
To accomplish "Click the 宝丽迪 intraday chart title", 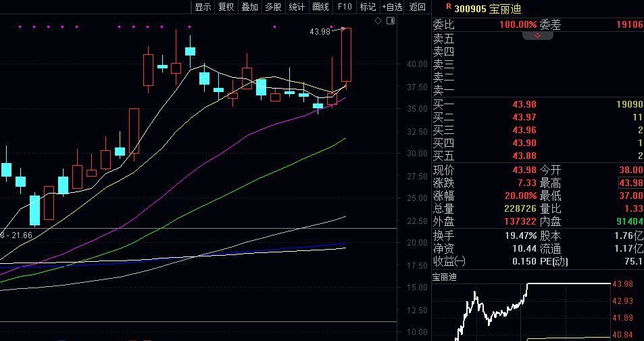I will pyautogui.click(x=444, y=277).
